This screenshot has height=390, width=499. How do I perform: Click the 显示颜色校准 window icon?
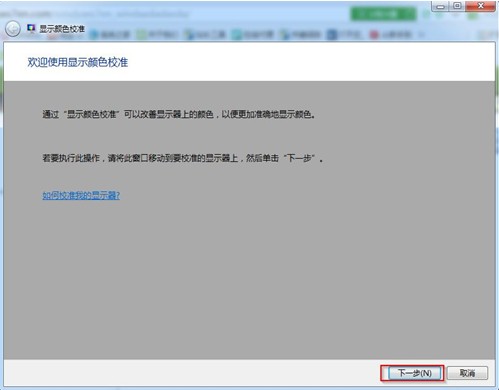point(31,28)
